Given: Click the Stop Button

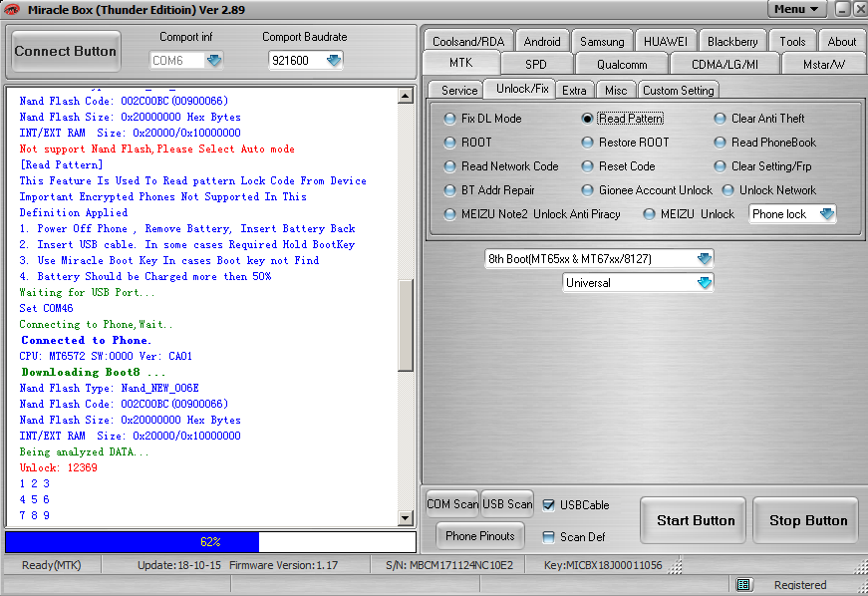Looking at the screenshot, I should [x=807, y=520].
